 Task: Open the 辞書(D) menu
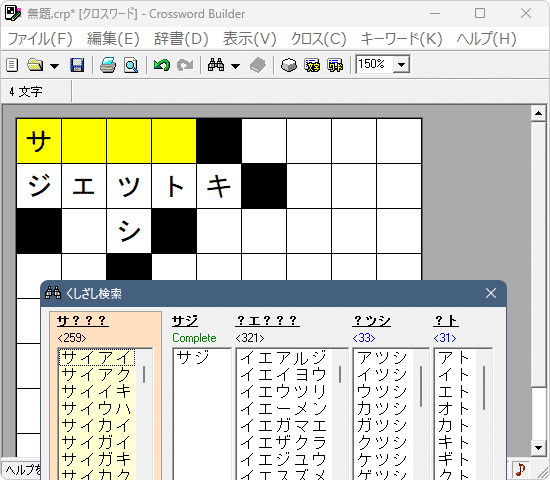[x=181, y=39]
